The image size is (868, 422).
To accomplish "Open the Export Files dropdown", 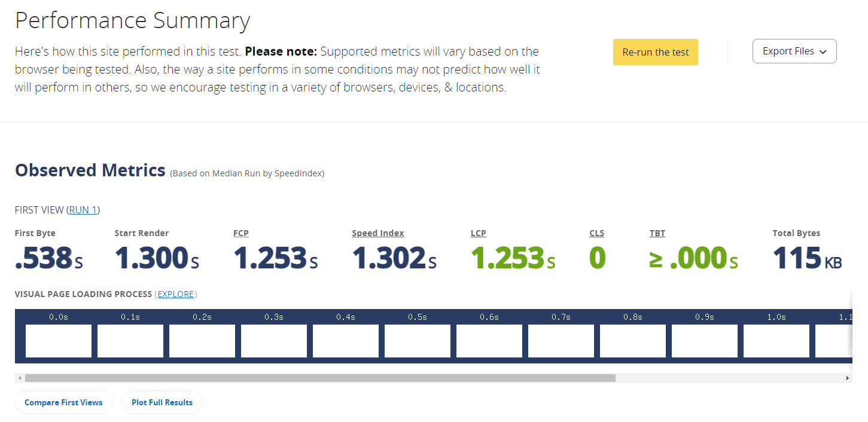I will click(794, 51).
